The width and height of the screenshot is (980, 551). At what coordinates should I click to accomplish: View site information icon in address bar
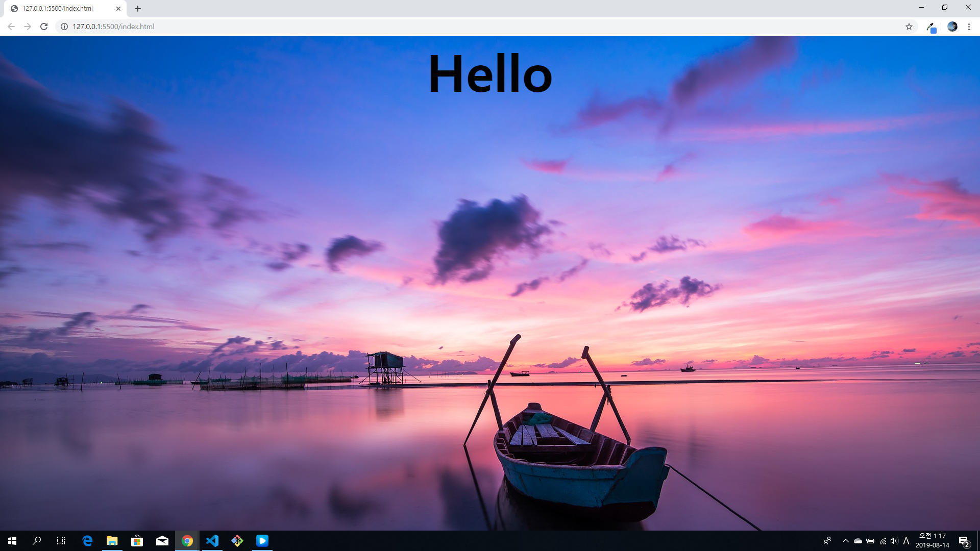click(64, 27)
